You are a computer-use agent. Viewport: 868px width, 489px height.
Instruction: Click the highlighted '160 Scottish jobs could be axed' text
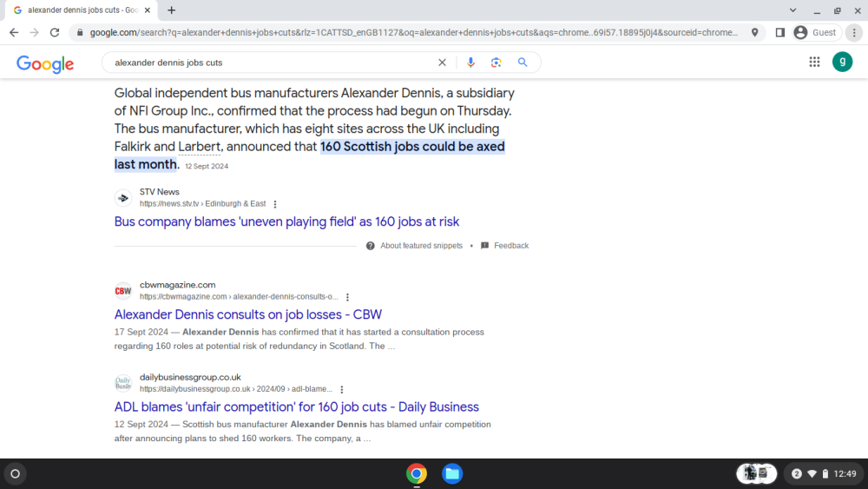click(412, 147)
